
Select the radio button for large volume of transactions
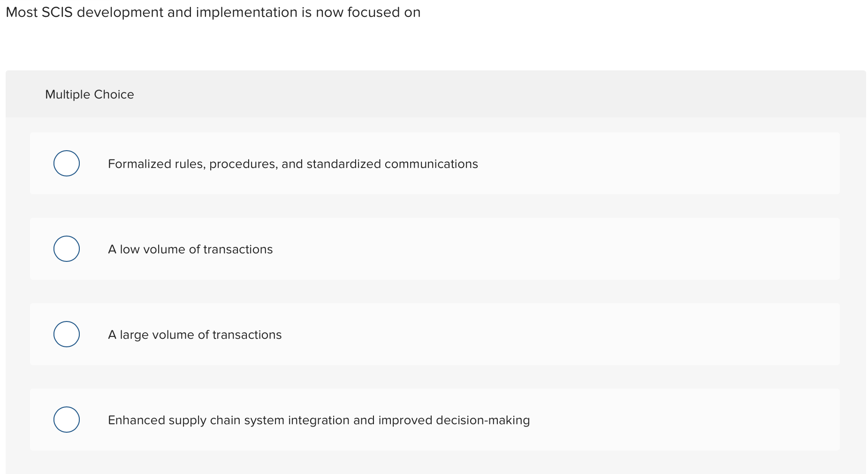67,334
